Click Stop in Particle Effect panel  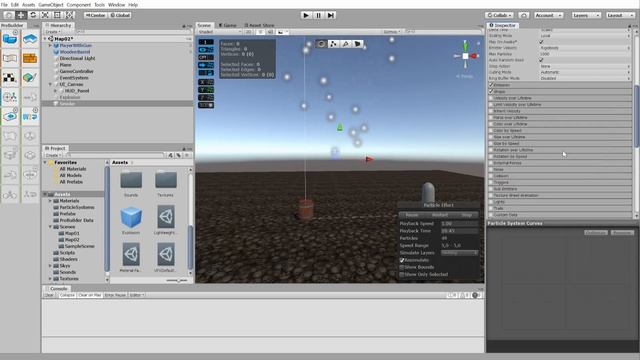tap(466, 215)
